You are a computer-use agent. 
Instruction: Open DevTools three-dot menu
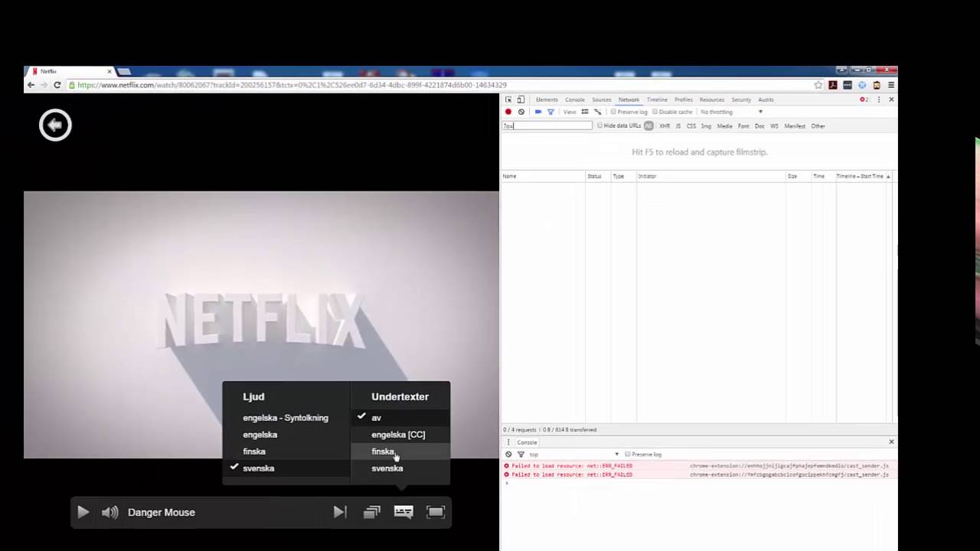[879, 99]
